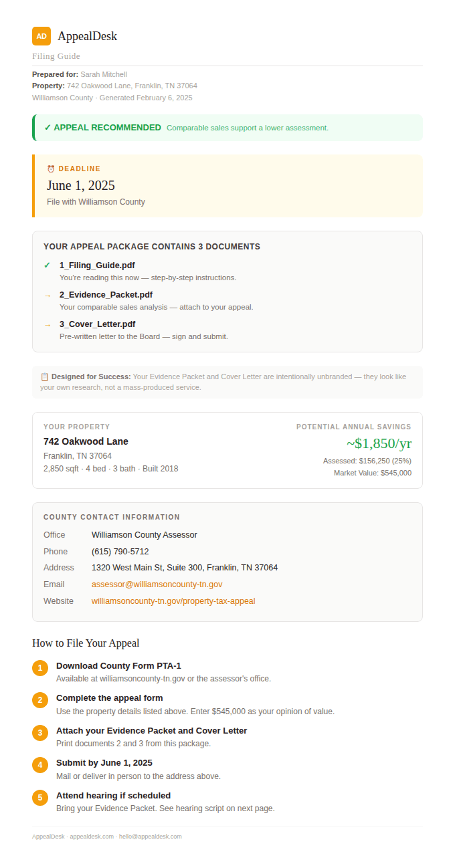Click the green checkmark beside 1_Filing_Guide.pdf
The height and width of the screenshot is (868, 455).
[x=47, y=265]
